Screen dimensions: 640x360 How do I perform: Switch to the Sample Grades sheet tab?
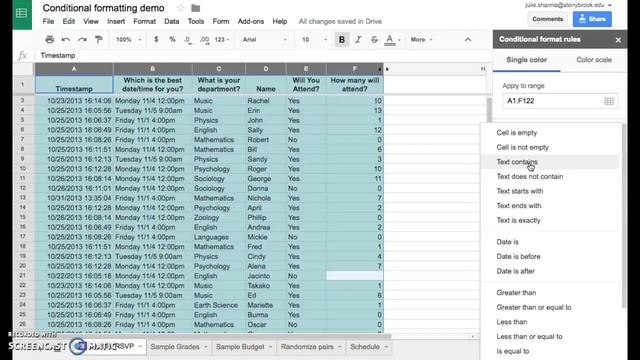pyautogui.click(x=175, y=347)
